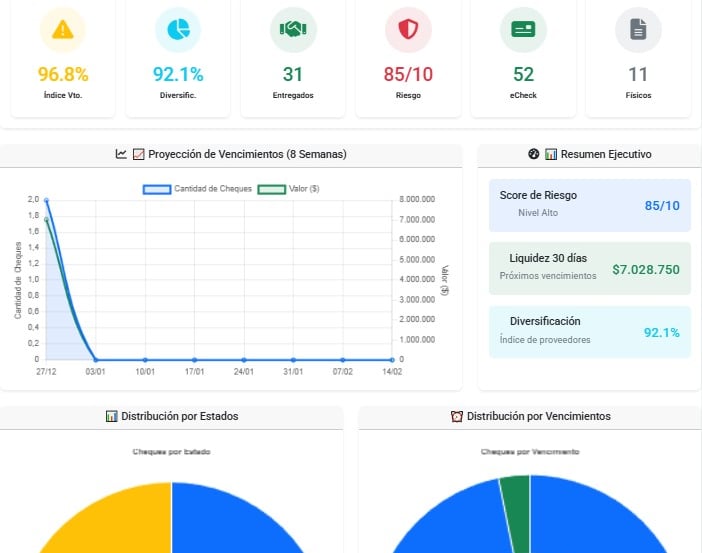Click the gauge icon beside Resumen Ejecutivo
702x553 pixels.
pyautogui.click(x=534, y=154)
